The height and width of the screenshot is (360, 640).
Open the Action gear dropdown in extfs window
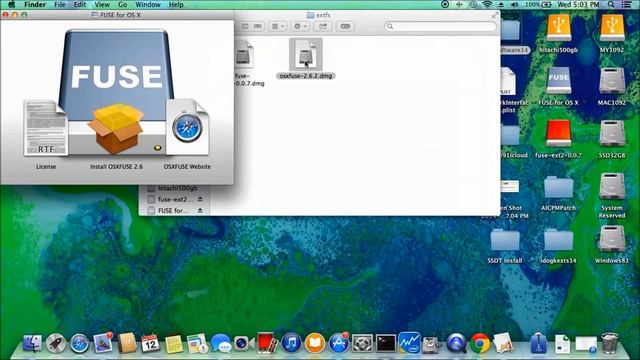300,26
